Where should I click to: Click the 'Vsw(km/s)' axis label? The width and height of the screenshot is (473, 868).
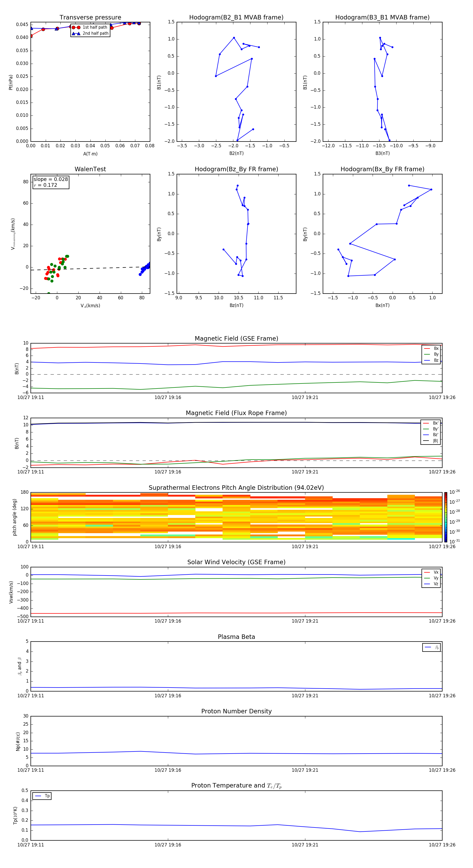tap(11, 592)
